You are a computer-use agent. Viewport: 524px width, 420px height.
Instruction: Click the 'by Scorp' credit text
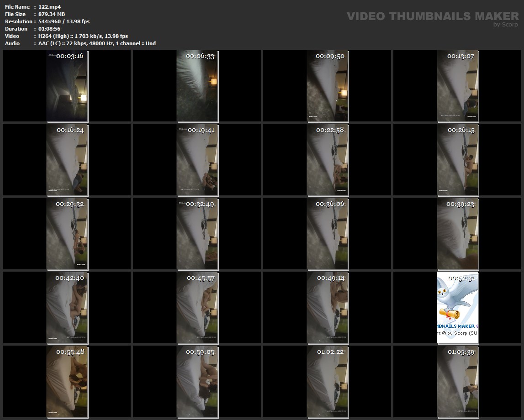506,24
